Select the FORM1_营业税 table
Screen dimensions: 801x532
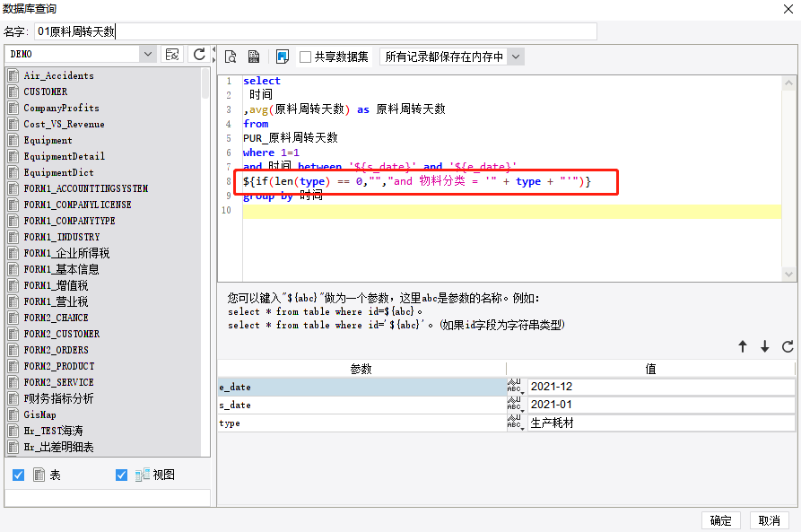pyautogui.click(x=56, y=302)
